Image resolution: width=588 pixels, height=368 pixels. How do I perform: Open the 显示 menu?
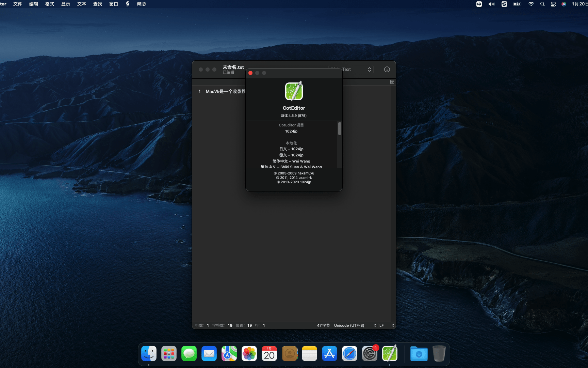(x=66, y=4)
